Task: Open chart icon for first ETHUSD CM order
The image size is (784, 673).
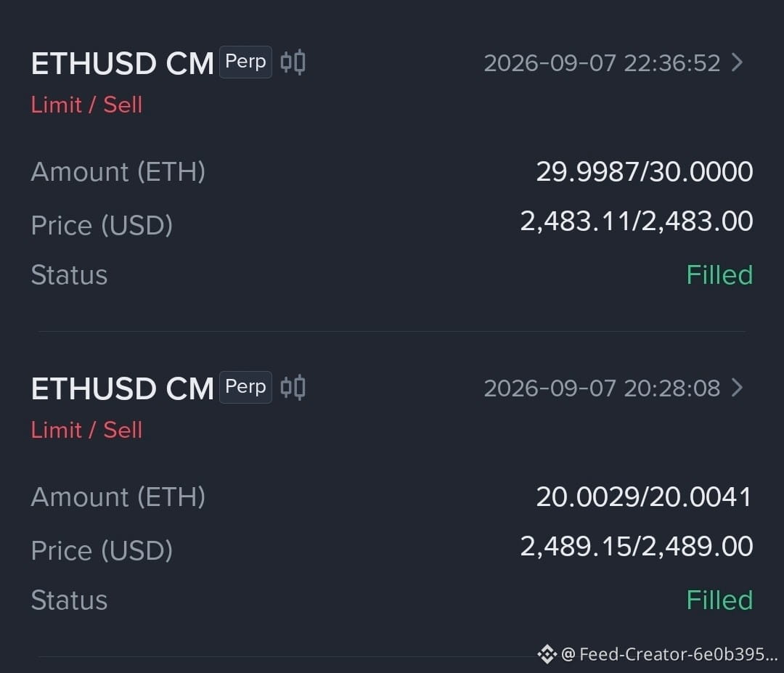Action: pyautogui.click(x=293, y=62)
